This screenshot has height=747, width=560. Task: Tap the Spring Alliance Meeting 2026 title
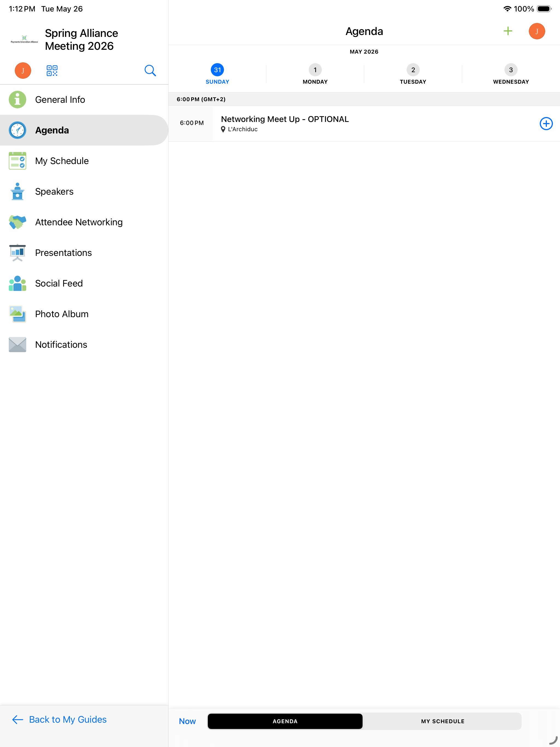point(81,40)
